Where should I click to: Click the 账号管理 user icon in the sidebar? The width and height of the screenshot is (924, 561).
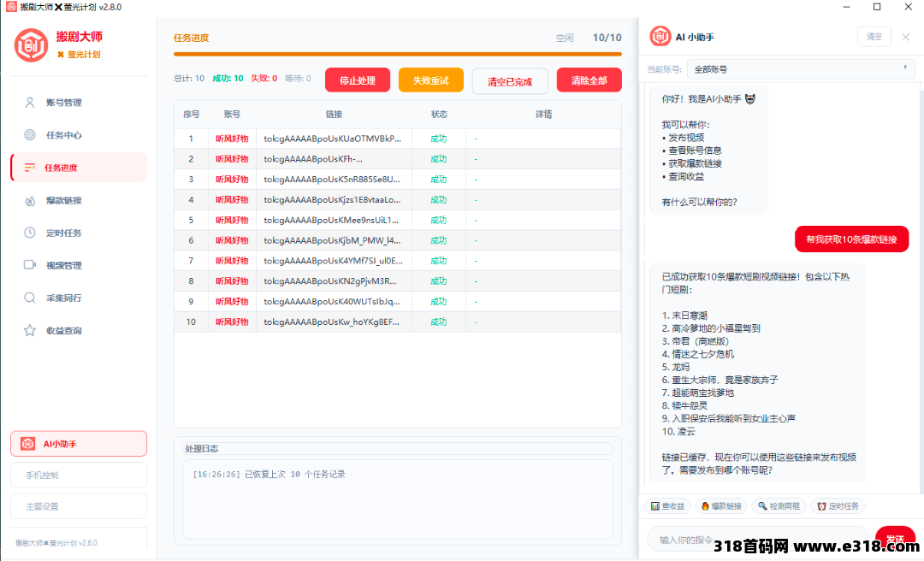click(30, 103)
